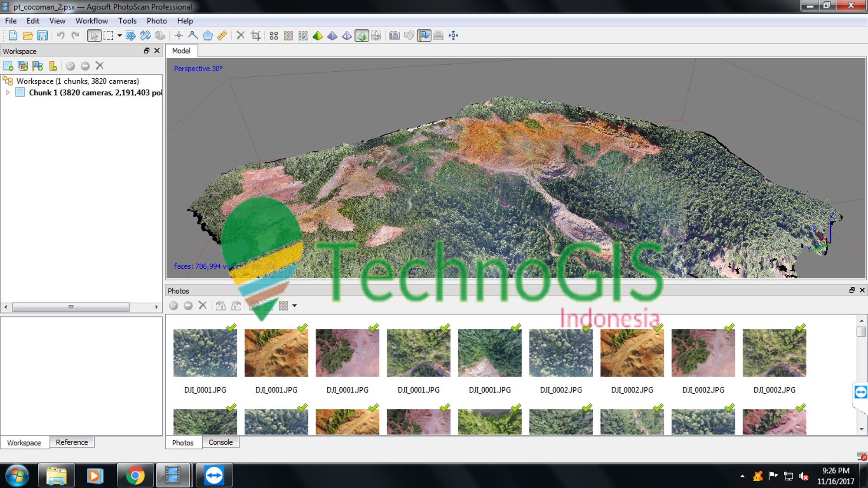Image resolution: width=868 pixels, height=488 pixels.
Task: Select Chunk 1 (3820 cameras) row
Action: click(x=95, y=92)
